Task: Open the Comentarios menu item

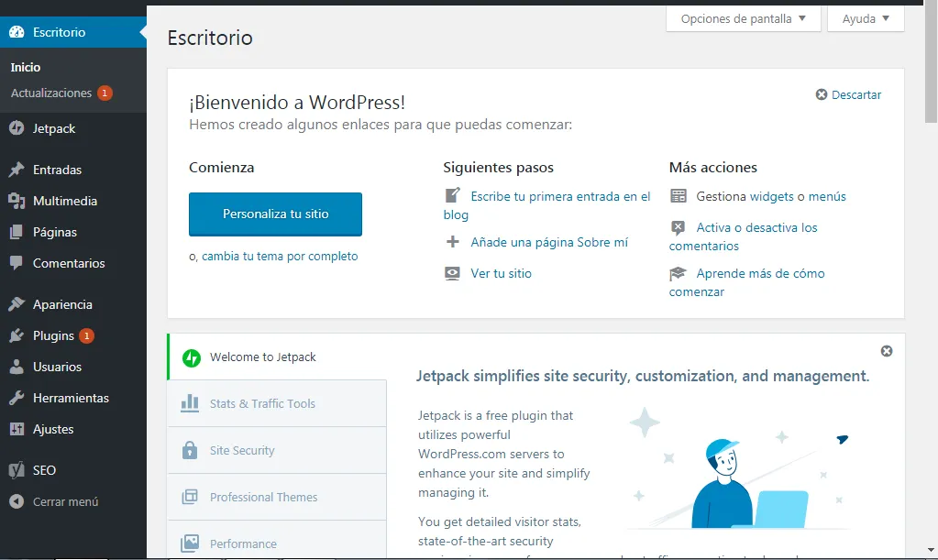Action: [73, 263]
